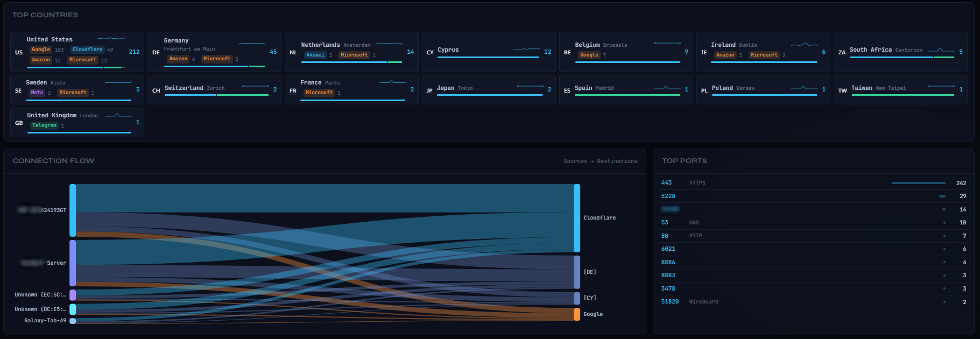
Task: Select the Meta tag under Sweden
Action: tap(37, 93)
